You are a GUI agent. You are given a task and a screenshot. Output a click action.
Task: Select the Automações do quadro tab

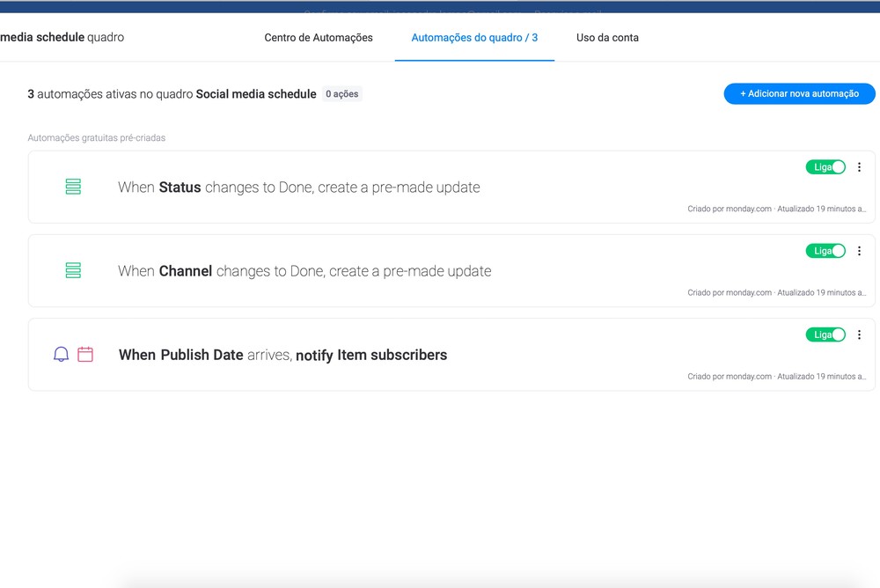pos(474,38)
